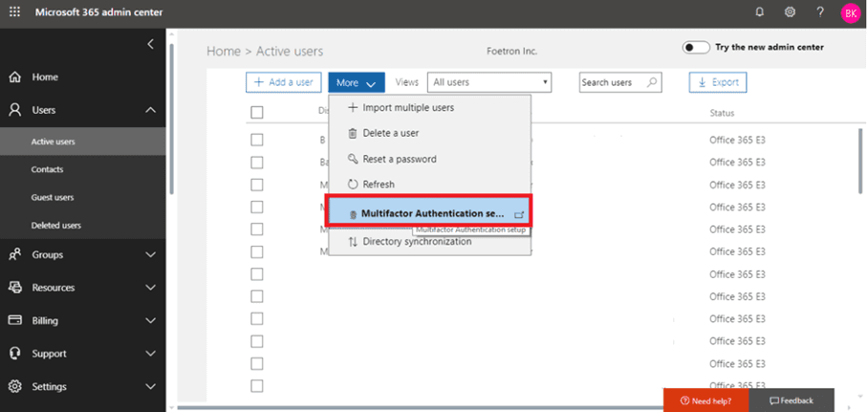Screen dimensions: 868x412
Task: Click the sync arrows icon for Directory synchronization
Action: coord(352,242)
